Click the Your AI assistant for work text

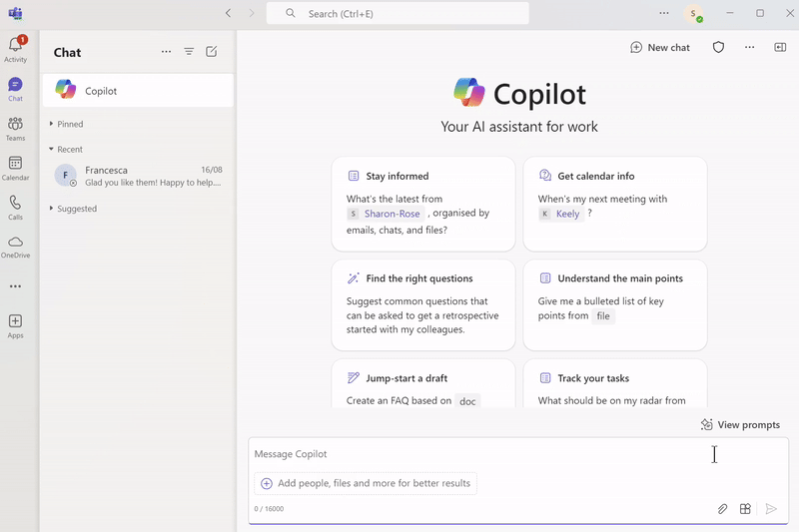[x=519, y=126]
